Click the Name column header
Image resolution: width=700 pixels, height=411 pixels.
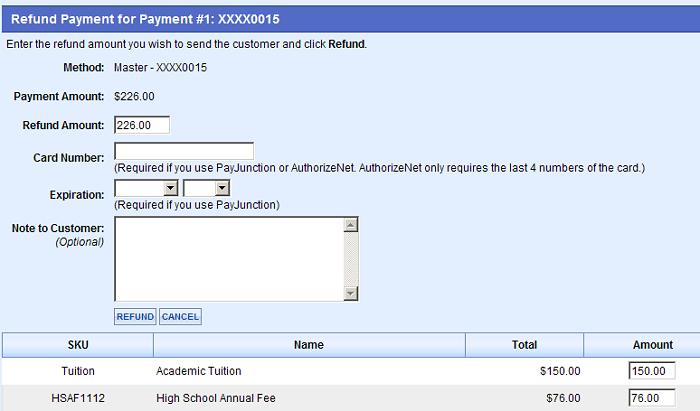click(x=309, y=345)
